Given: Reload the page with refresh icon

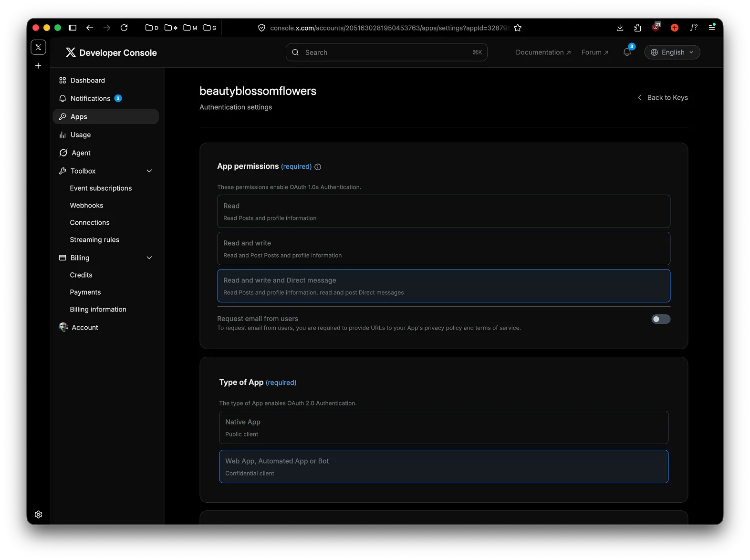Looking at the screenshot, I should click(x=124, y=28).
